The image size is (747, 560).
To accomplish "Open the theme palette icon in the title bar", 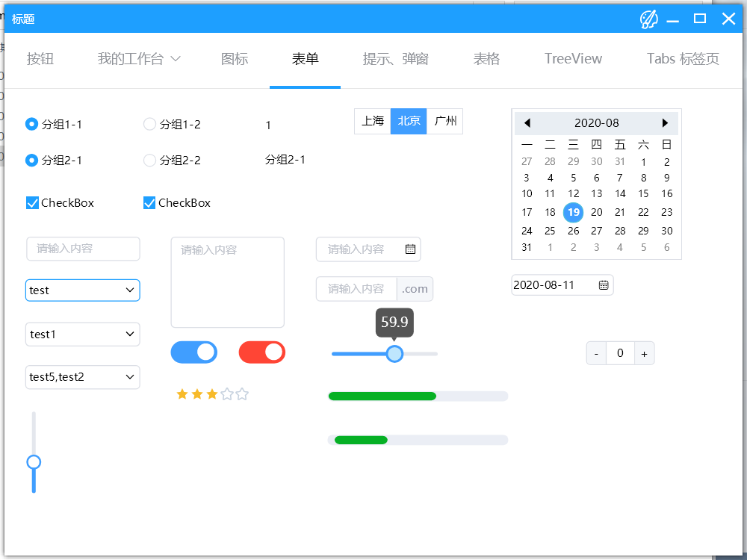I will point(649,19).
